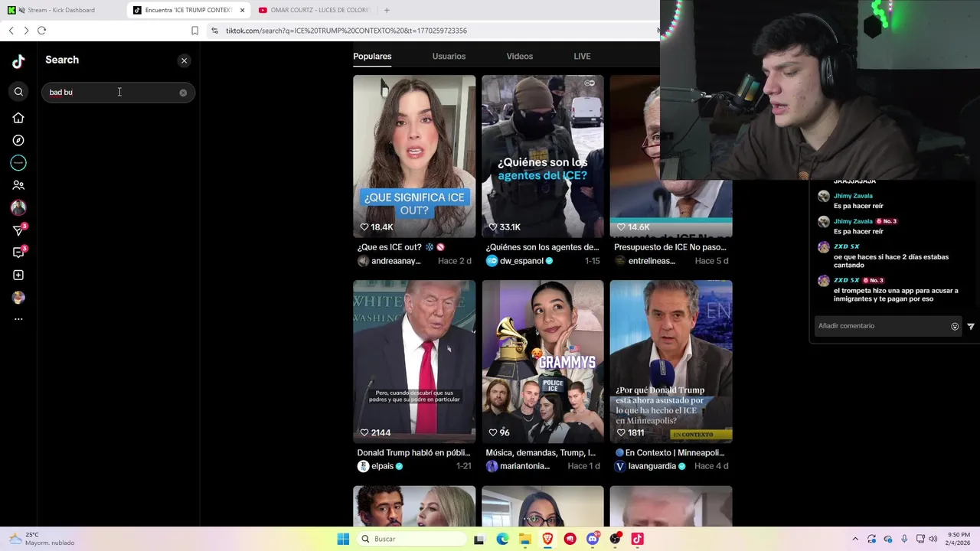Select the Stream - Kick Dashboard browser tab
This screenshot has width=980, height=551.
click(x=61, y=10)
